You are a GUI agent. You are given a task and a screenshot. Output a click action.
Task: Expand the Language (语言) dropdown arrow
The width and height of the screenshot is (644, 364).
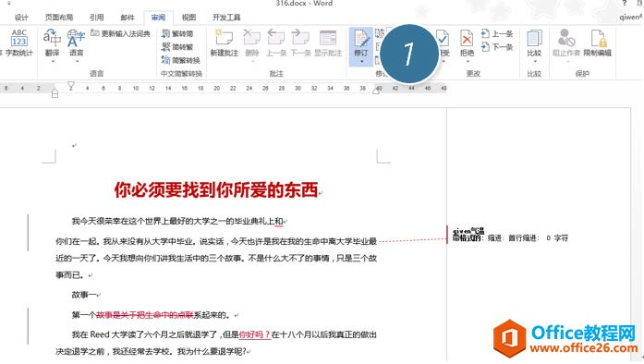pyautogui.click(x=77, y=62)
